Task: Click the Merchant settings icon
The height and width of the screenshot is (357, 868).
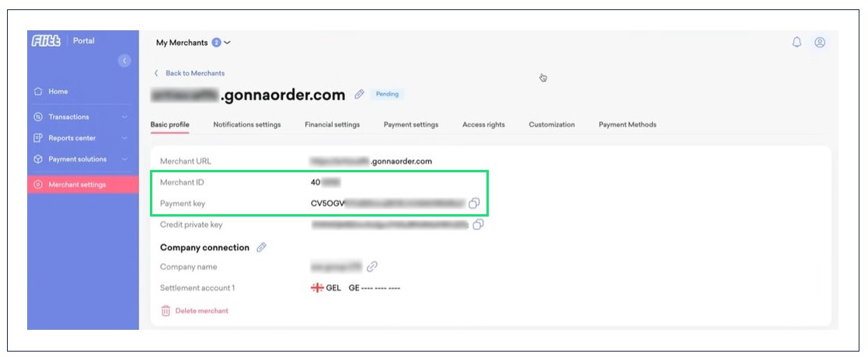Action: [x=37, y=185]
